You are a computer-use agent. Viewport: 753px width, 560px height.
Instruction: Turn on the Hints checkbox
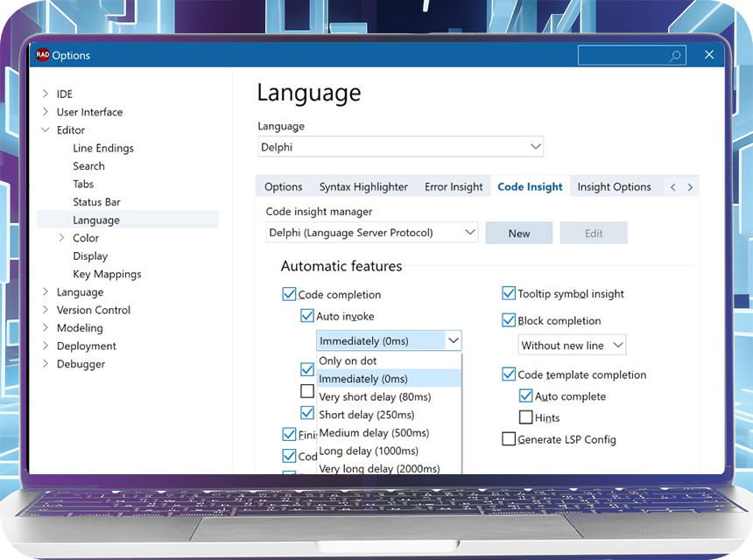click(526, 417)
